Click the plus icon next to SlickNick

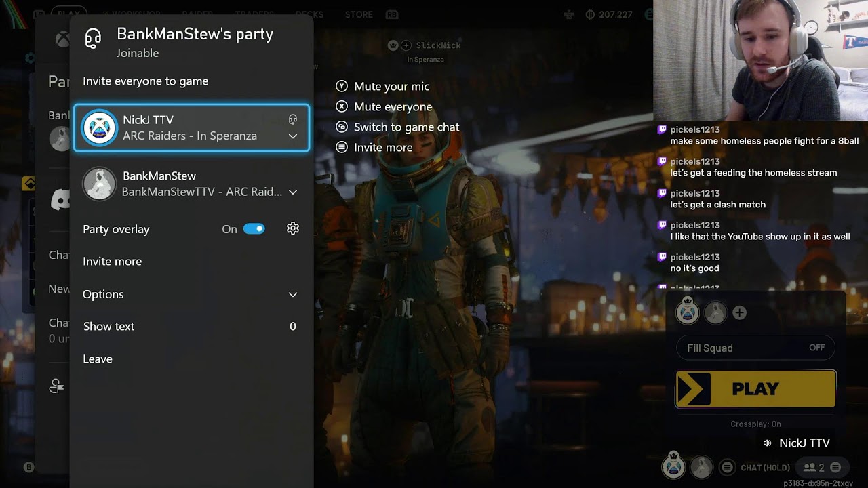tap(406, 45)
